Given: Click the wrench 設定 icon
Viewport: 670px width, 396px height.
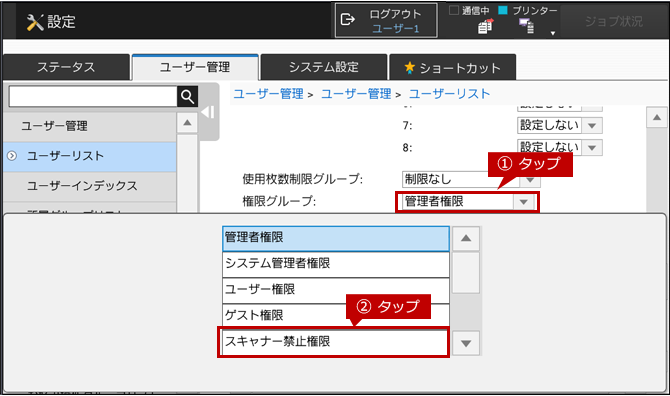Looking at the screenshot, I should point(35,22).
